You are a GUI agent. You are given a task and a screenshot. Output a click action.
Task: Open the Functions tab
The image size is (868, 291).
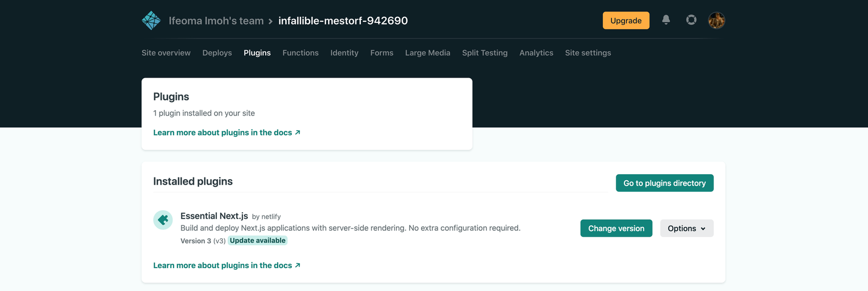(301, 53)
